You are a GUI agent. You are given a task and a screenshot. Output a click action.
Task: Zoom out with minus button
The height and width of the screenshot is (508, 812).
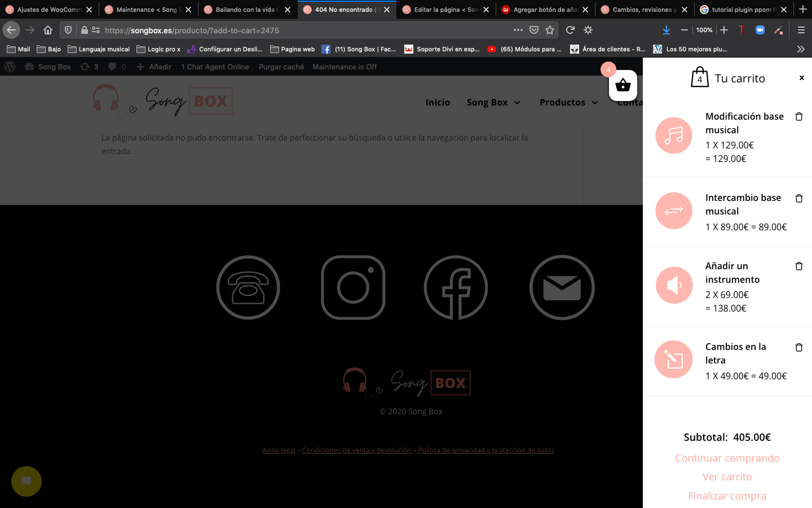(x=684, y=30)
